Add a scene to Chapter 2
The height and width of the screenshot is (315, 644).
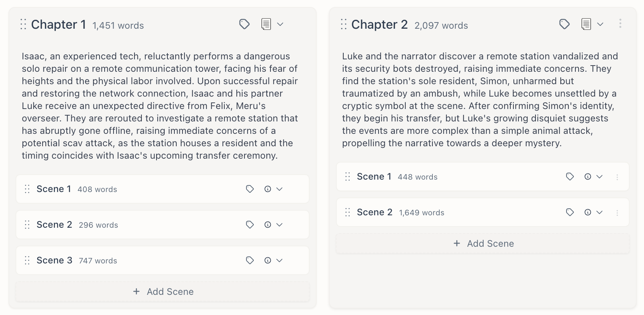coord(483,243)
